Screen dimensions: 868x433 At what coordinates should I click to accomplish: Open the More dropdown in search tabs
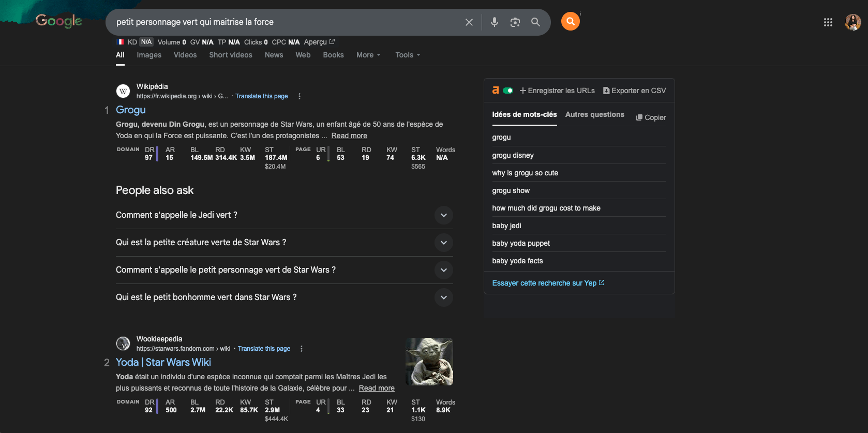pos(368,55)
